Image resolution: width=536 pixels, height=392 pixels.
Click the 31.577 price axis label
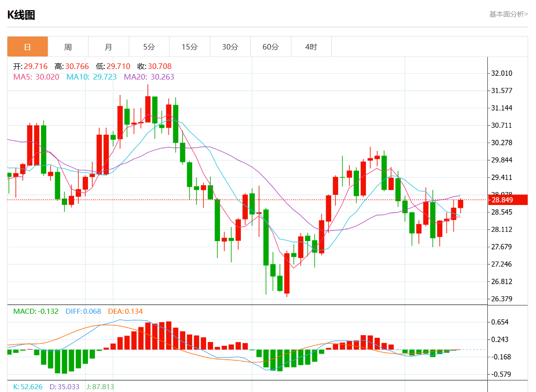pyautogui.click(x=501, y=91)
